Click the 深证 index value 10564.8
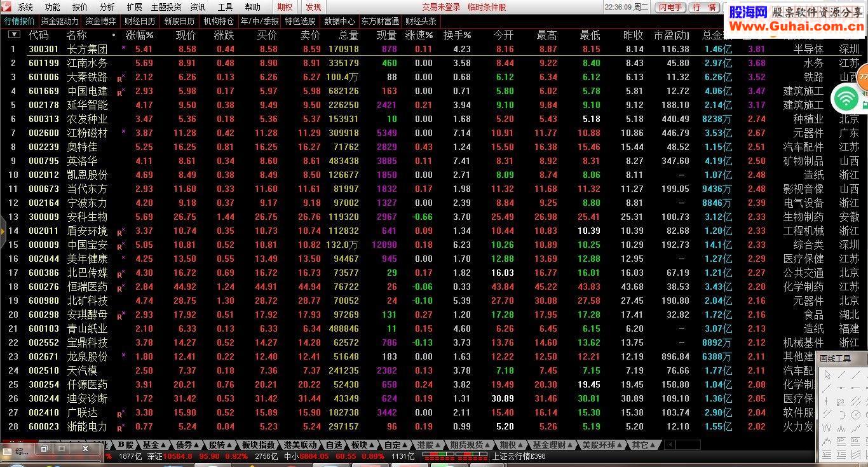The width and height of the screenshot is (868, 467). [177, 456]
